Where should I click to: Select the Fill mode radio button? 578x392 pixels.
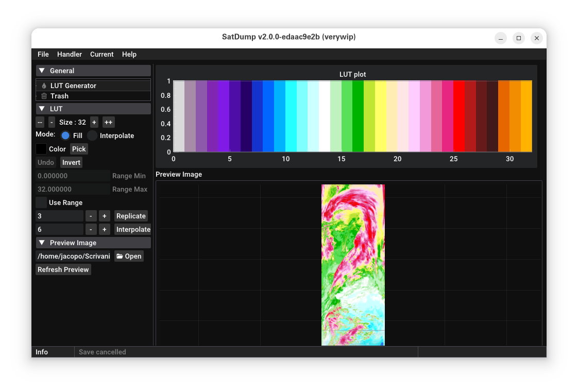click(x=65, y=135)
